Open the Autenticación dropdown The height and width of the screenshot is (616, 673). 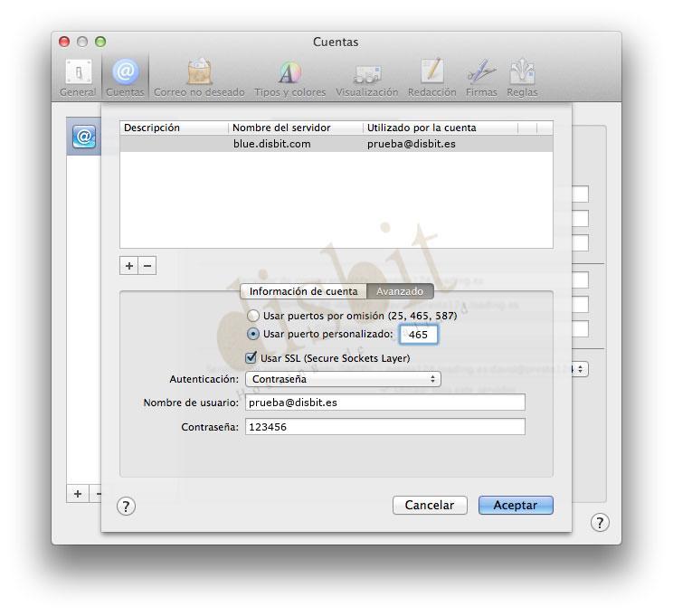(343, 379)
